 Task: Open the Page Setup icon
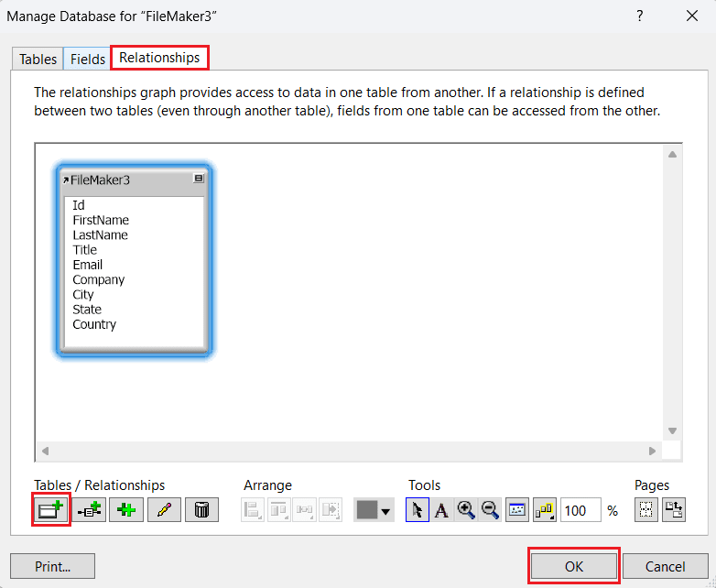click(674, 510)
